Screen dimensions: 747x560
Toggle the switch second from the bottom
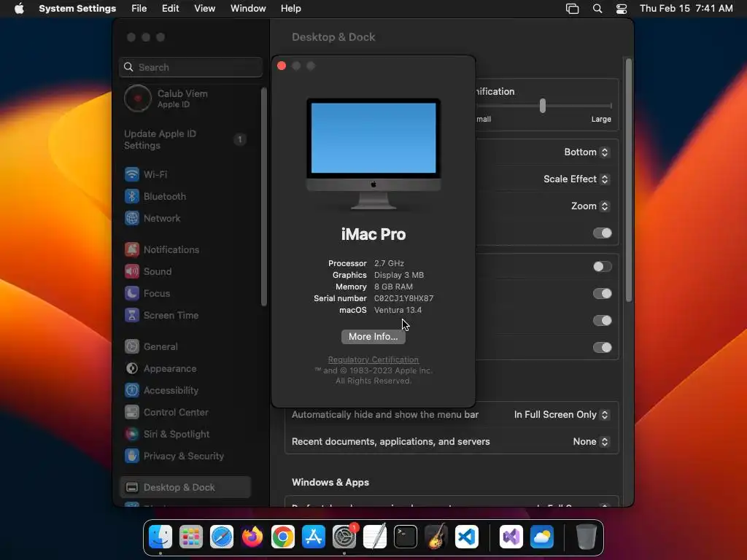602,321
